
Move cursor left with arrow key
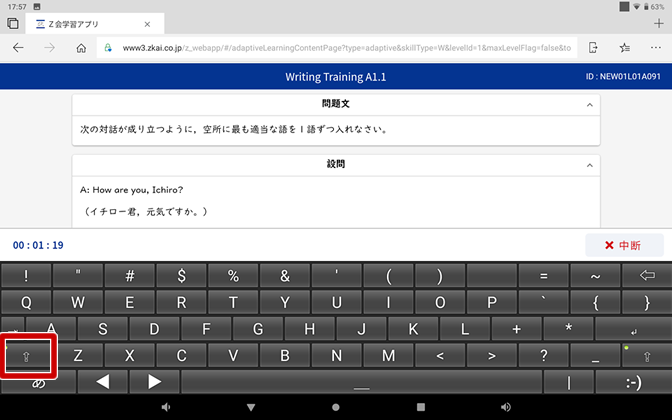pyautogui.click(x=103, y=382)
